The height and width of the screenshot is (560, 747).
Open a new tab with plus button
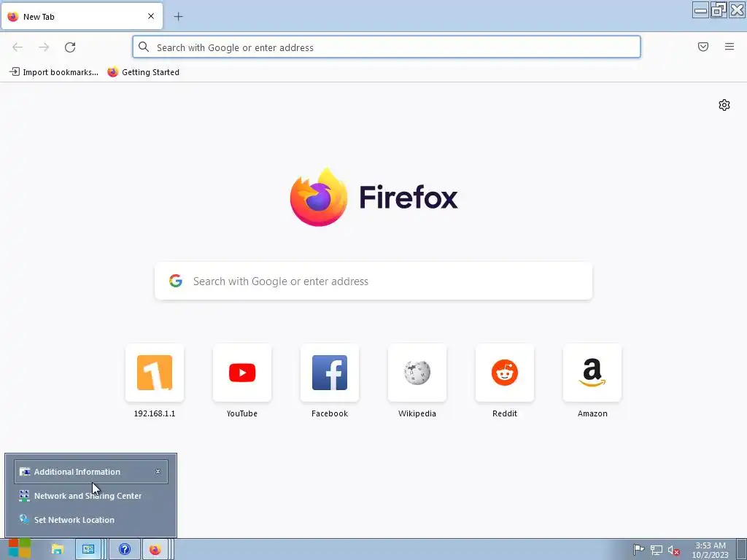178,17
